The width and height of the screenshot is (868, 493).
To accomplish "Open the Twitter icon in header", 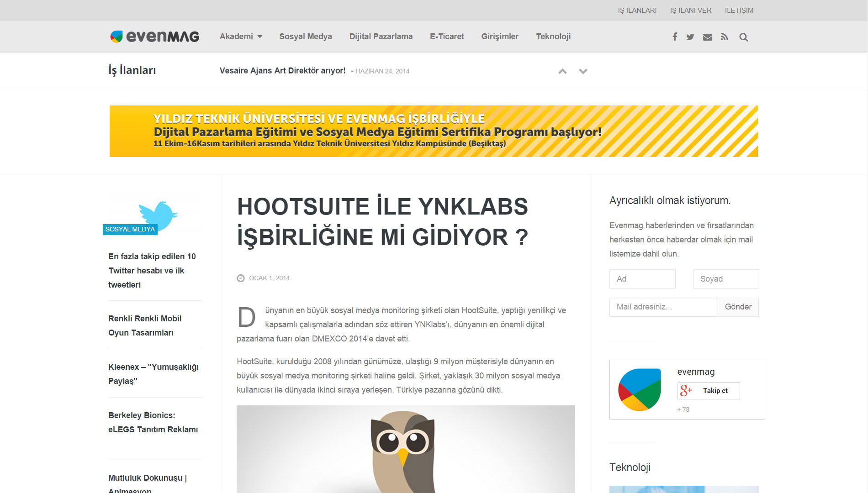I will (690, 37).
